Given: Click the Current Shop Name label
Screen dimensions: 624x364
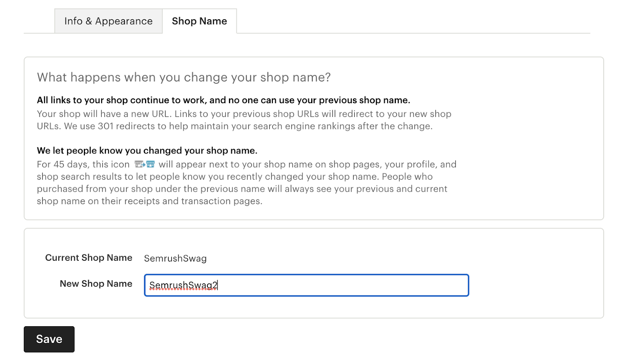Looking at the screenshot, I should pyautogui.click(x=89, y=258).
